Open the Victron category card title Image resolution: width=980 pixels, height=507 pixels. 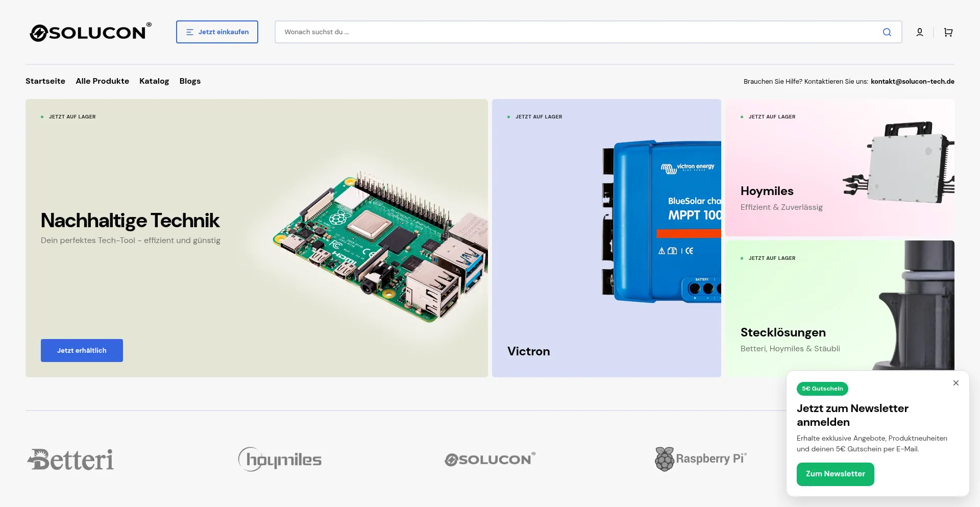coord(529,351)
